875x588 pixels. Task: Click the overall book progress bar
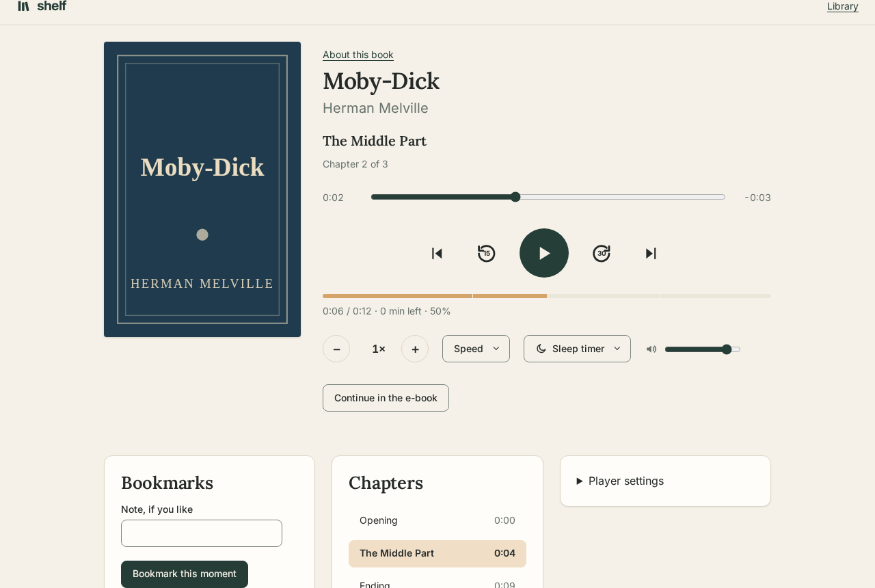tap(547, 296)
